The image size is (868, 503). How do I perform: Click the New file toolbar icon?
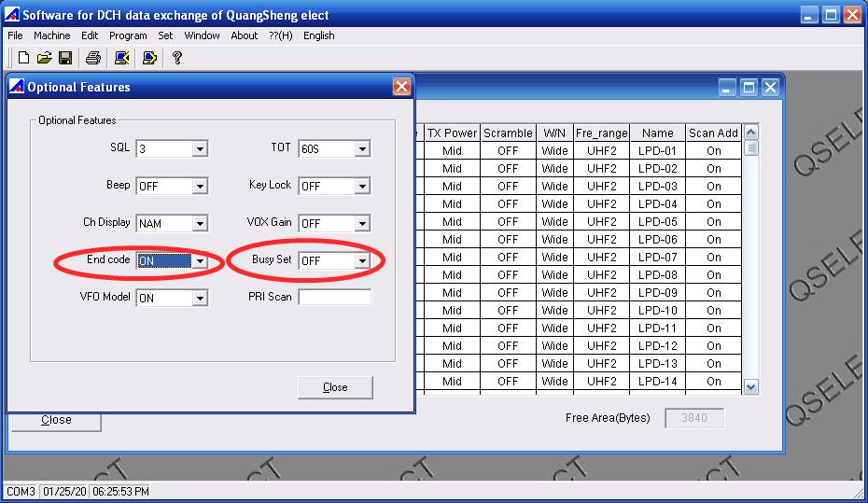tap(24, 58)
